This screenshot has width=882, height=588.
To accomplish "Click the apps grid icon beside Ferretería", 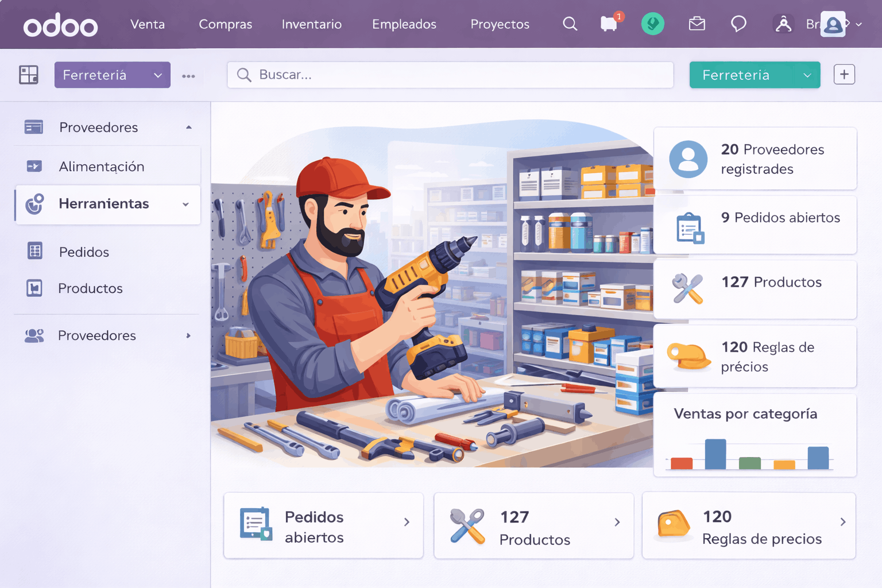I will [x=29, y=75].
